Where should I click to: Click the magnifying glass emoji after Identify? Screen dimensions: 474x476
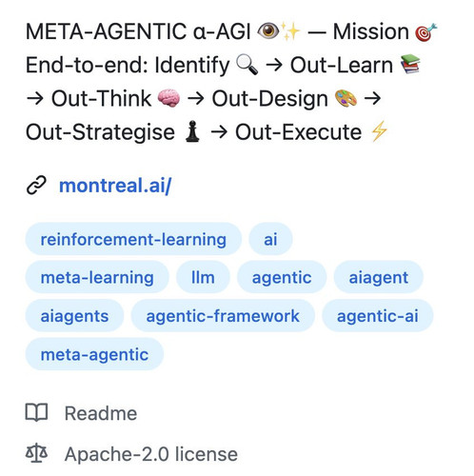pyautogui.click(x=247, y=65)
